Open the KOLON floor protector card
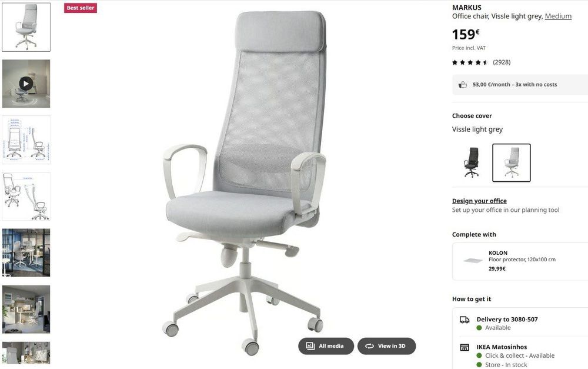 [x=520, y=261]
